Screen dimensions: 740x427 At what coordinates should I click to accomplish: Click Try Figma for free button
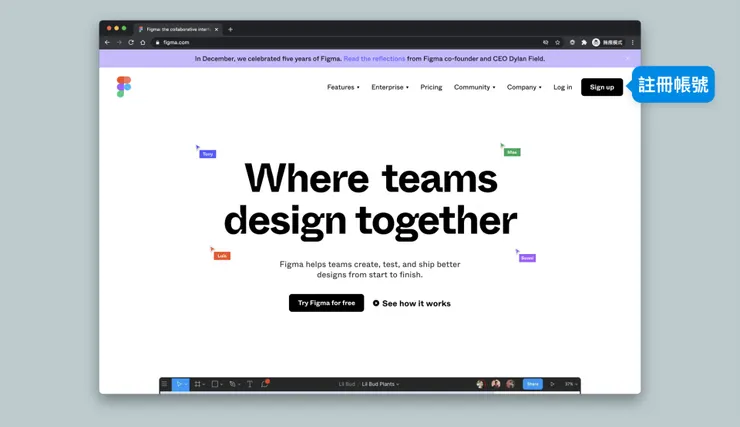coord(326,303)
